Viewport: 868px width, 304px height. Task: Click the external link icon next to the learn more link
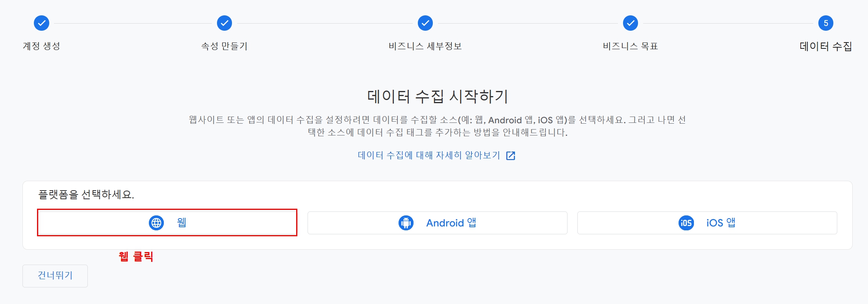pyautogui.click(x=511, y=155)
